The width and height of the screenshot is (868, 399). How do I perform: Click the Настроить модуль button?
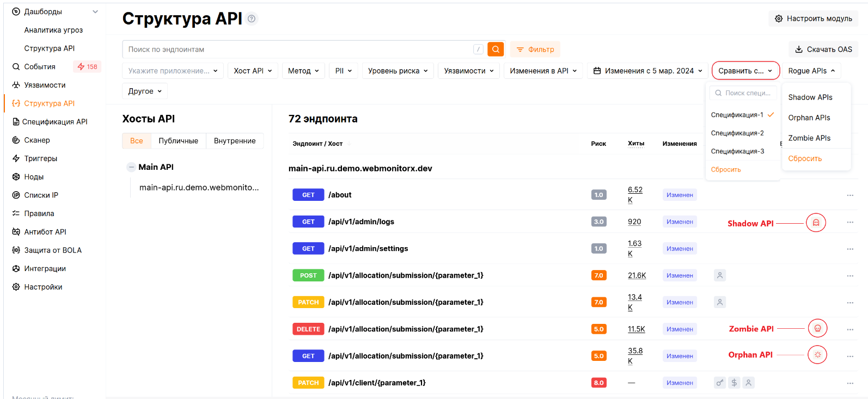click(814, 19)
